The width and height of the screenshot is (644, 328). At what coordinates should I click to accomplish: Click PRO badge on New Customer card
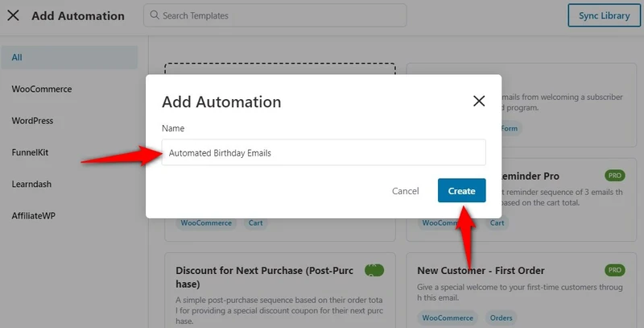614,270
